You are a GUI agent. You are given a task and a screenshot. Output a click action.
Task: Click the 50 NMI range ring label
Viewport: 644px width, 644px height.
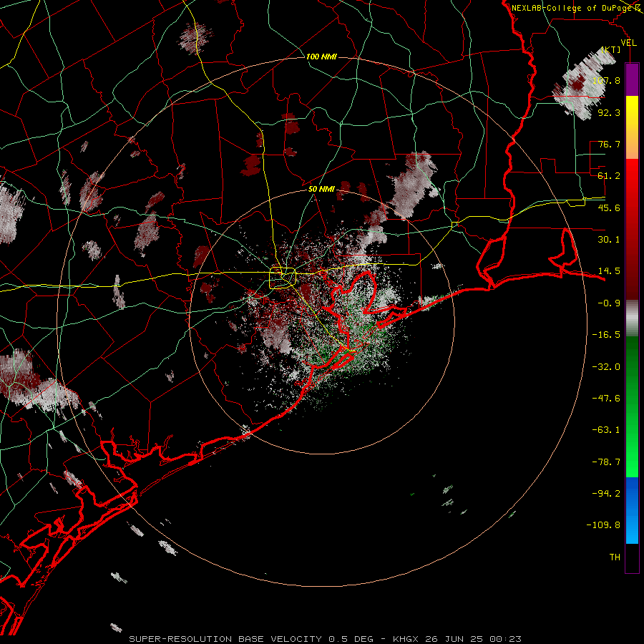(321, 190)
